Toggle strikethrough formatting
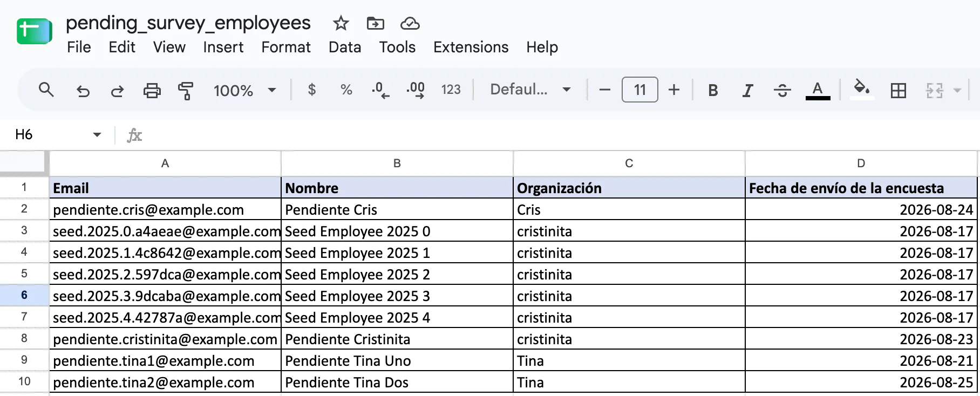 [x=782, y=90]
